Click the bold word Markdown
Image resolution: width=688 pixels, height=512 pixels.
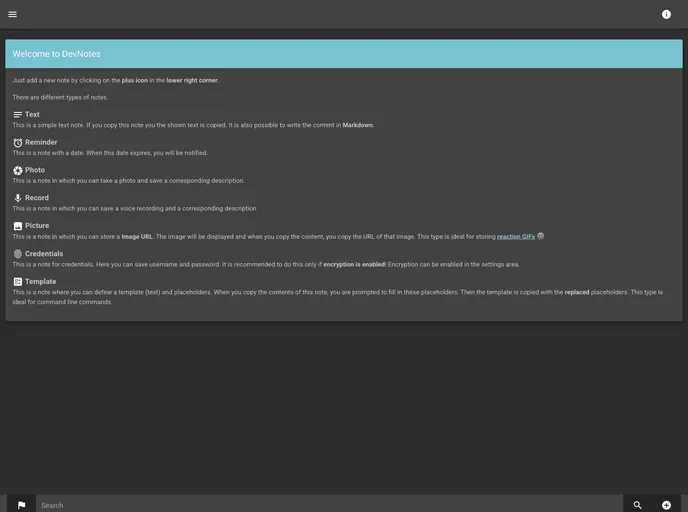358,125
